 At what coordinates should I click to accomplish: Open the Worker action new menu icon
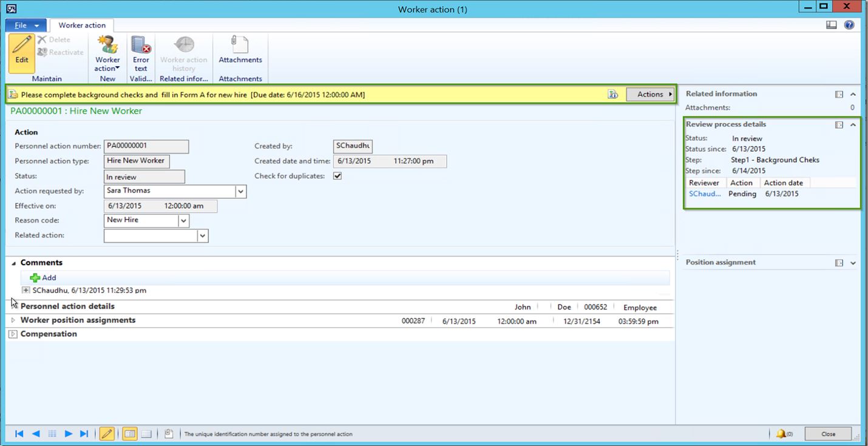[x=107, y=46]
